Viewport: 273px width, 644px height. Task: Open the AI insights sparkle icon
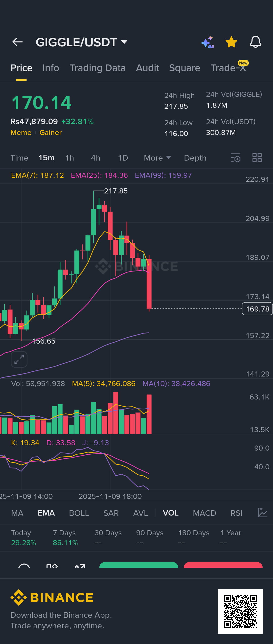coord(208,42)
